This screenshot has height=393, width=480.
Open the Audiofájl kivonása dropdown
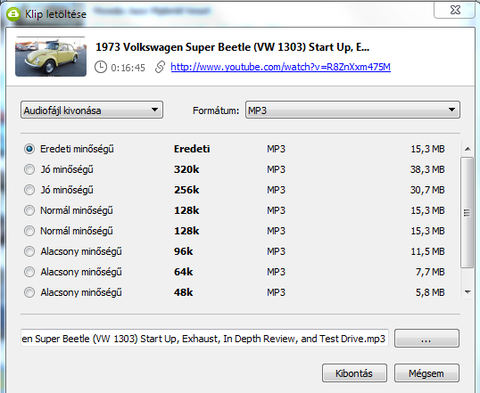coord(92,110)
